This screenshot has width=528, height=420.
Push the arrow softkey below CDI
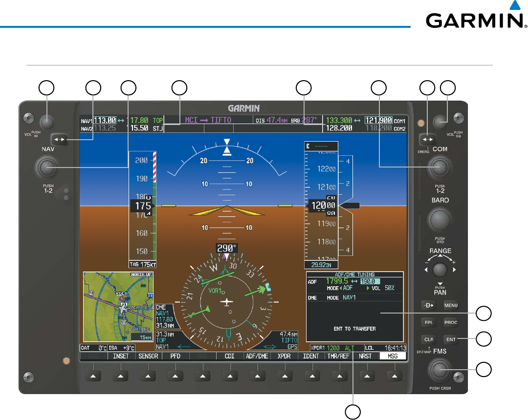230,376
